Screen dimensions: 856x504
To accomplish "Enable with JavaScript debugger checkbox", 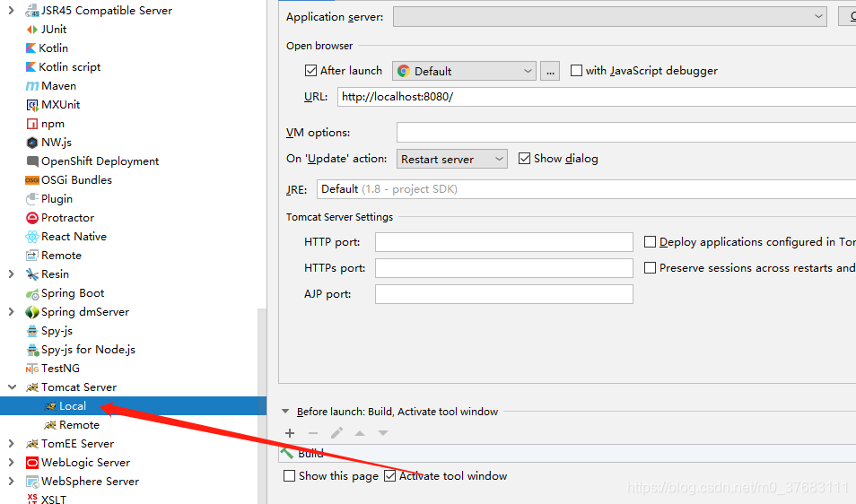I will [x=576, y=70].
